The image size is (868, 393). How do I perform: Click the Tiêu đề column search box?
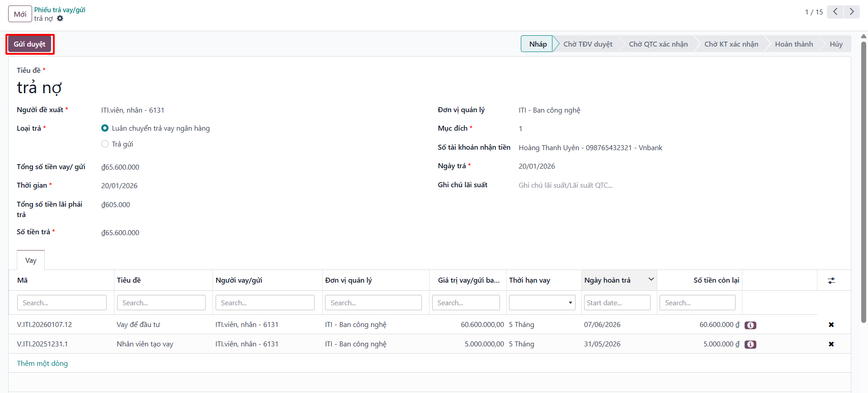pyautogui.click(x=161, y=303)
